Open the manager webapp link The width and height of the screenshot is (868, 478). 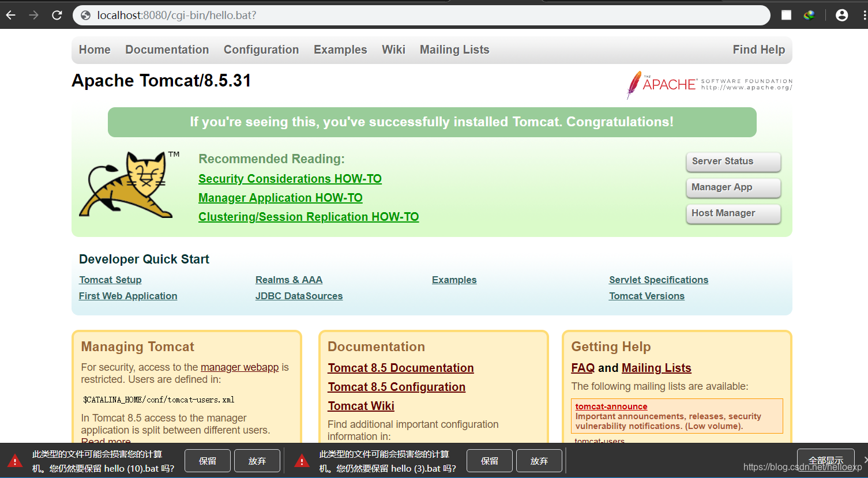click(x=239, y=367)
